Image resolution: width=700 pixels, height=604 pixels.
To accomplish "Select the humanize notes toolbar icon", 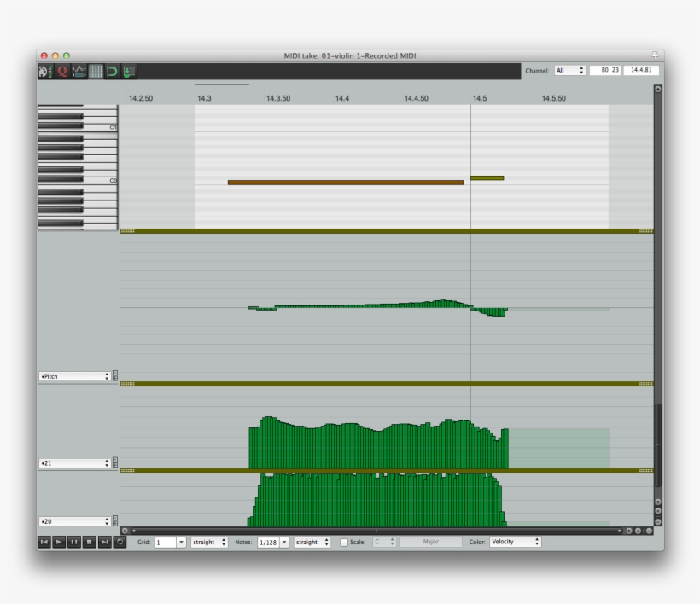I will (79, 71).
